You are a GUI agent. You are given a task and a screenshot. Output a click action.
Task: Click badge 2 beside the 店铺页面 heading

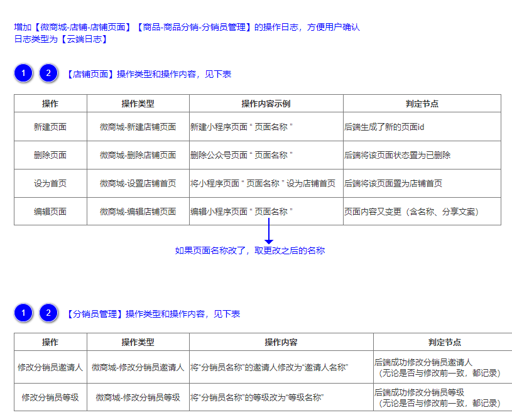(48, 73)
